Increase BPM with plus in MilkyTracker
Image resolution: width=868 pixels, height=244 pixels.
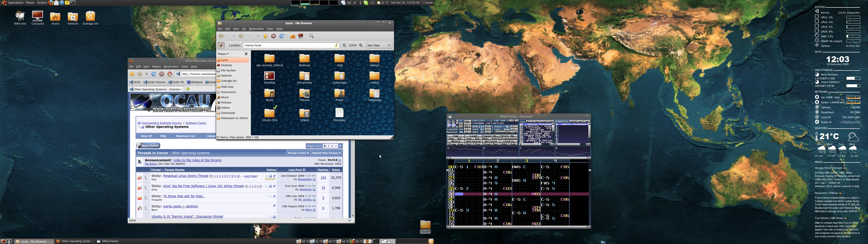pos(487,127)
